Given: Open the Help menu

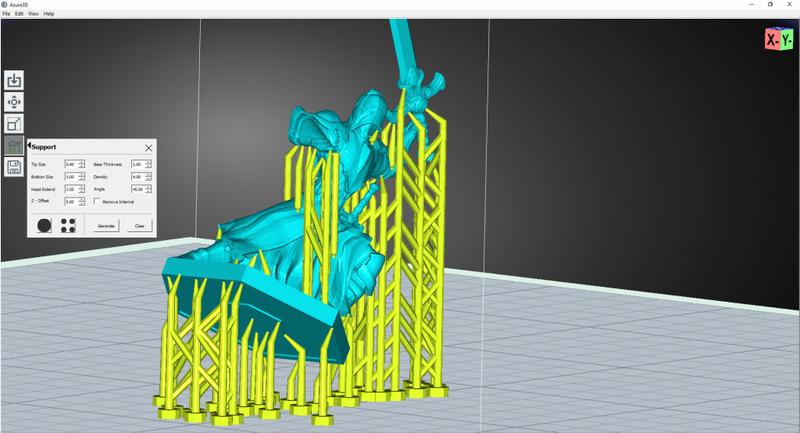Looking at the screenshot, I should point(49,14).
